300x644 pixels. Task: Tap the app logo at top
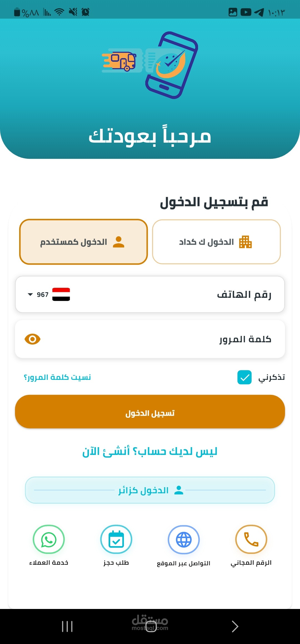[x=151, y=65]
